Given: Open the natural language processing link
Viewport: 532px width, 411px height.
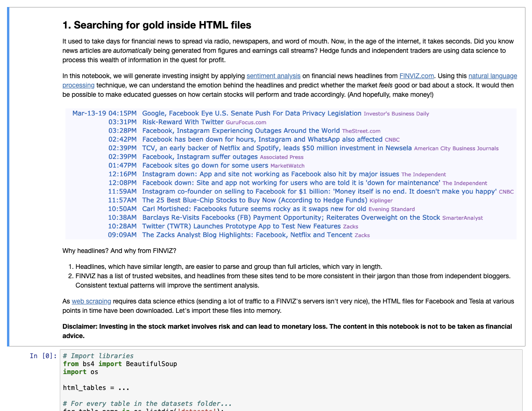Looking at the screenshot, I should click(493, 76).
